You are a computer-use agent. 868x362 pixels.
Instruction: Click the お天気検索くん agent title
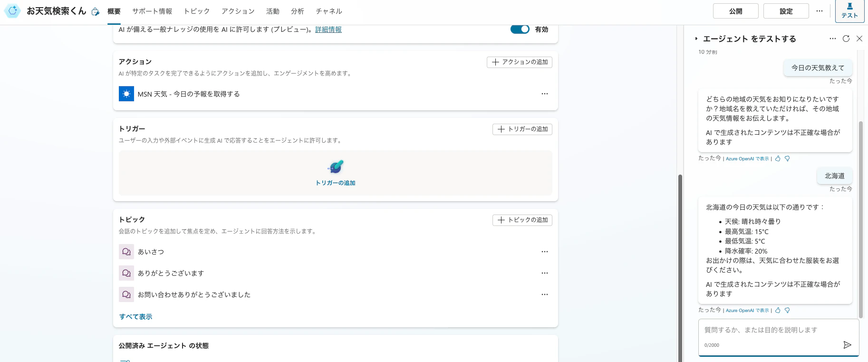pos(57,11)
